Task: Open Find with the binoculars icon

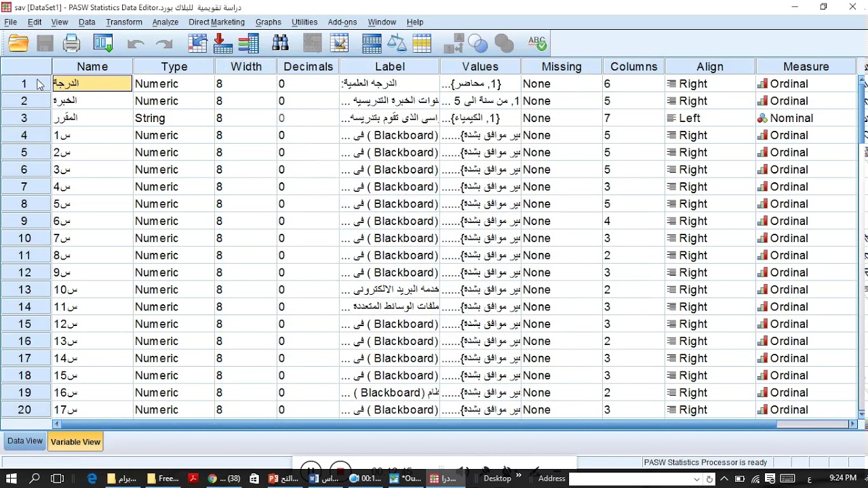Action: 280,44
